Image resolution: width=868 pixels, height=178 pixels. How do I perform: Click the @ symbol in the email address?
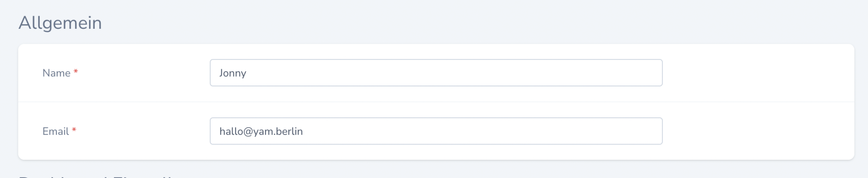248,132
